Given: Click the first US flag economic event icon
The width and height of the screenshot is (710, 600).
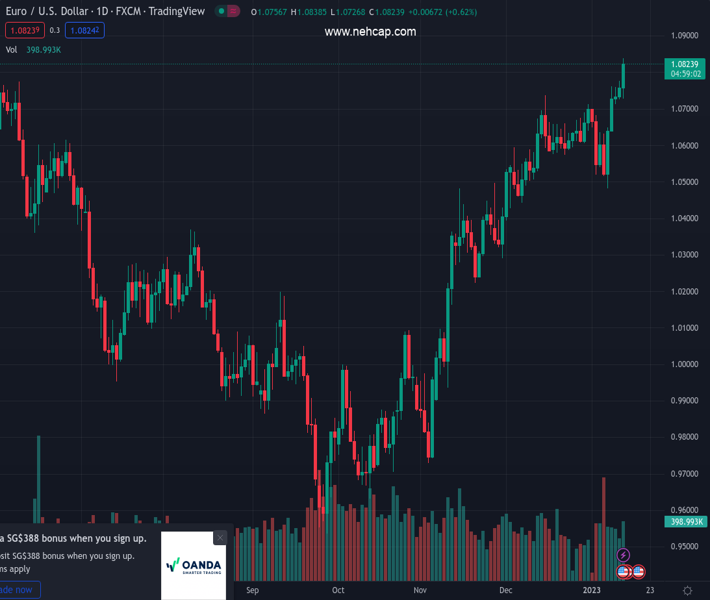Looking at the screenshot, I should (624, 572).
